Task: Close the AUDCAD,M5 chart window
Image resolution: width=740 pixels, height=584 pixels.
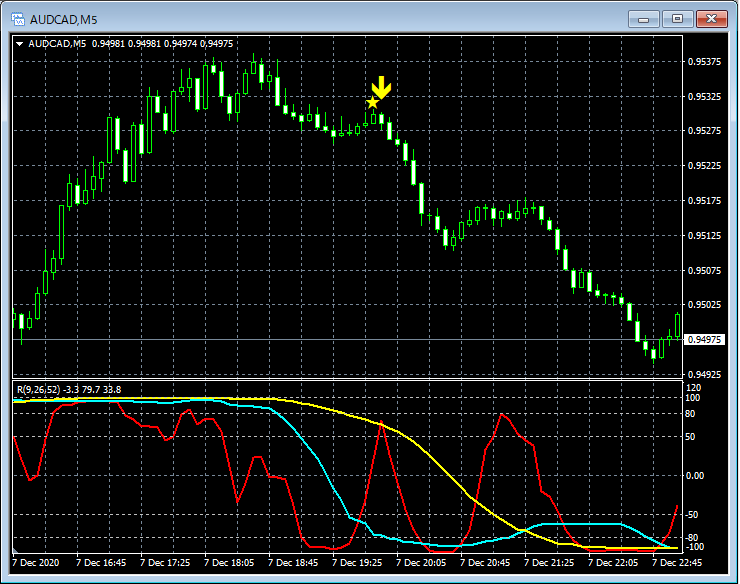Action: (711, 19)
